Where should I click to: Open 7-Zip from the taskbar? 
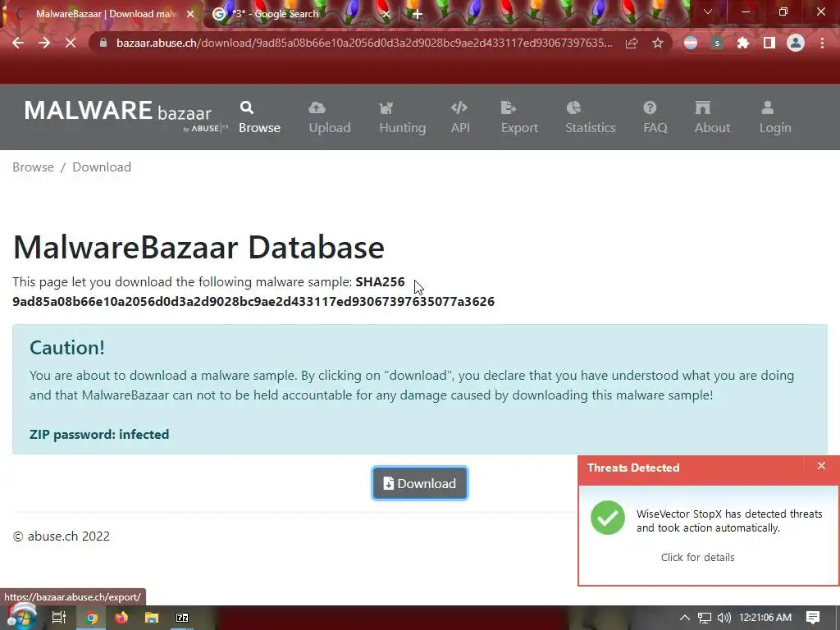[x=182, y=618]
